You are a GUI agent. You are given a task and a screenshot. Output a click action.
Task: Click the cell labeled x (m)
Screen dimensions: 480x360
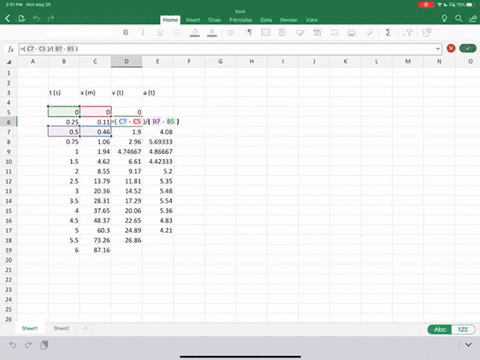[x=95, y=93]
